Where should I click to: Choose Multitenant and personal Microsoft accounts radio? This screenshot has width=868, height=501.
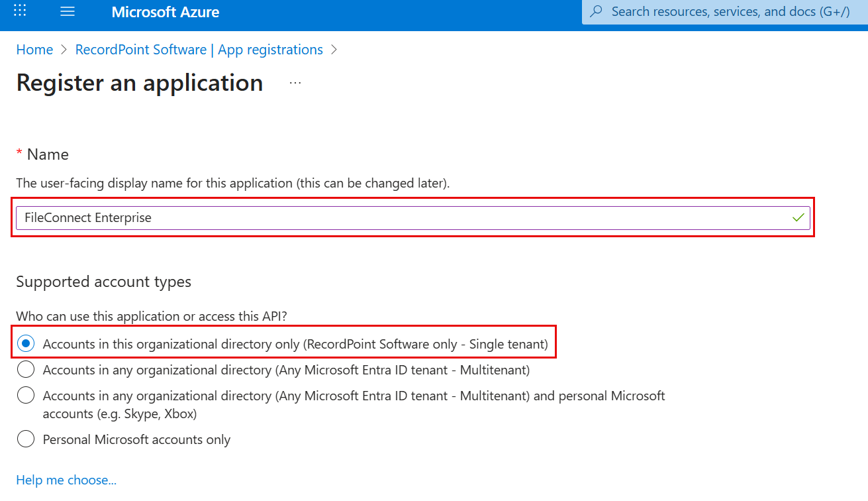pos(26,396)
